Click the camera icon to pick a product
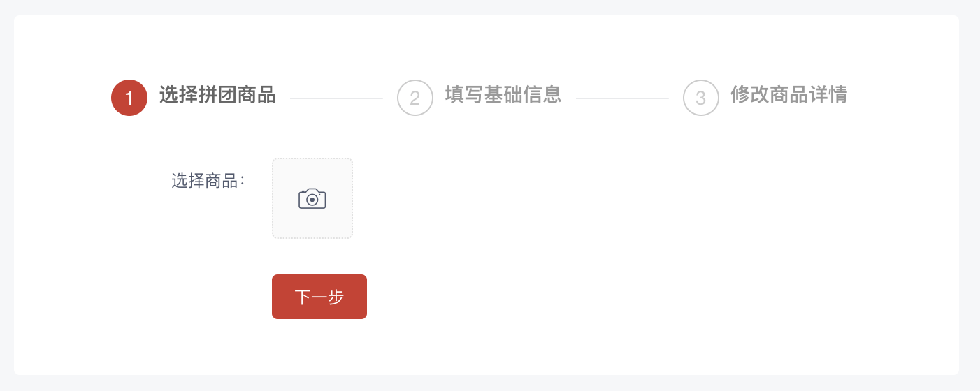The image size is (980, 391). 312,198
